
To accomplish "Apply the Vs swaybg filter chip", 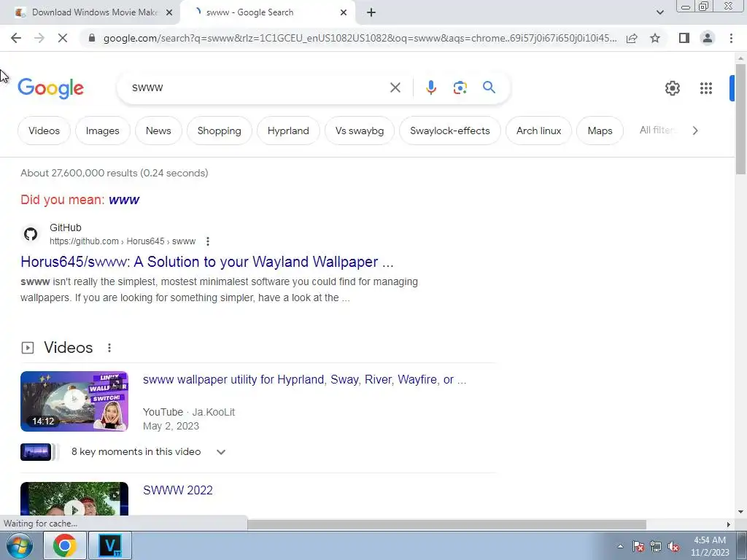I will [360, 131].
